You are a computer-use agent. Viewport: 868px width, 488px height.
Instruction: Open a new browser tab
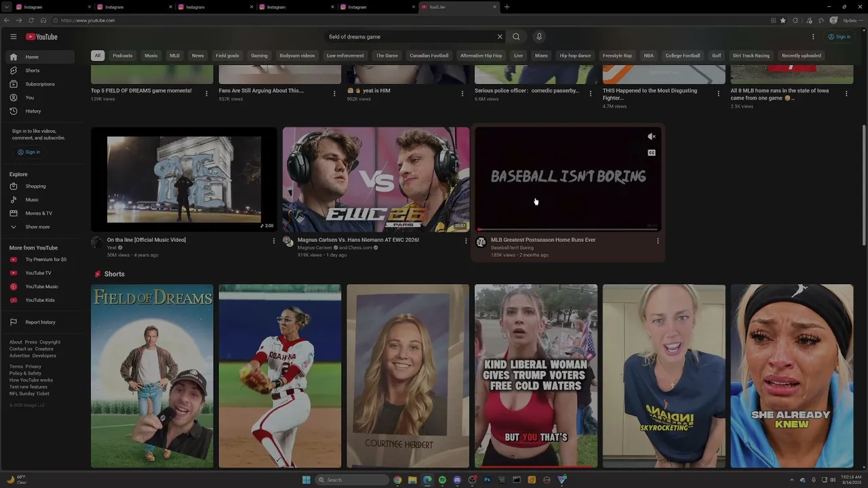coord(507,7)
